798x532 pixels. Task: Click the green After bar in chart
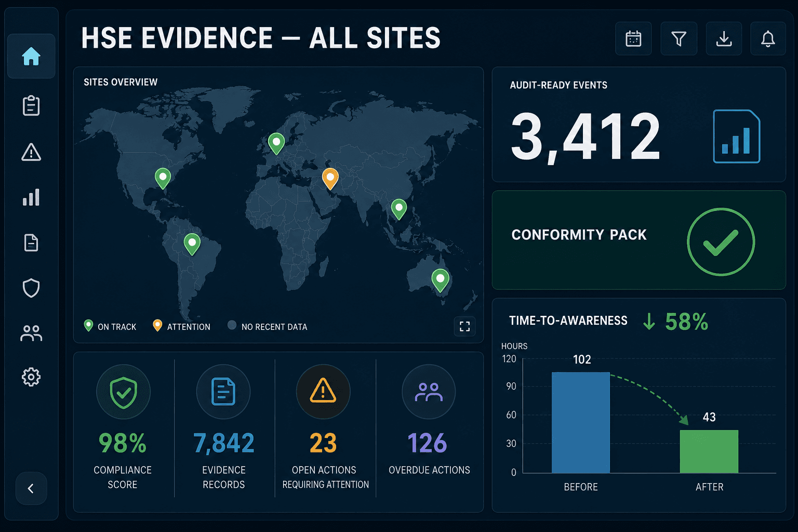coord(709,451)
